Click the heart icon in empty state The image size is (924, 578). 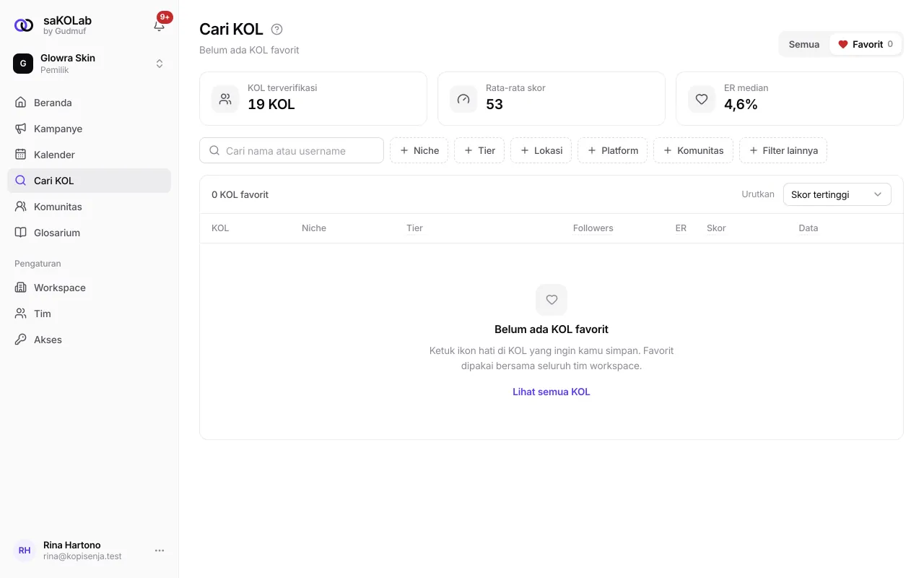(552, 300)
